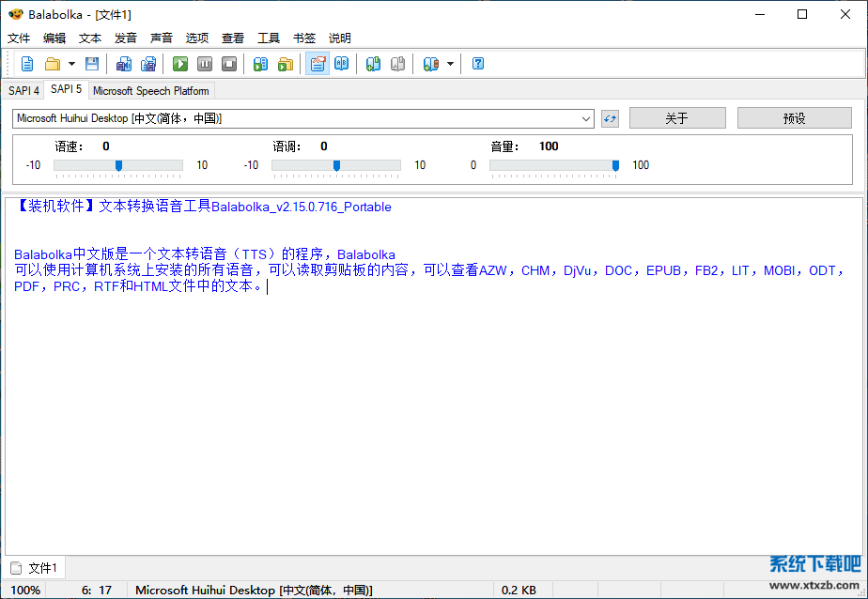Viewport: 868px width, 599px height.
Task: Open the dropdown arrow beside folder icon
Action: point(71,64)
